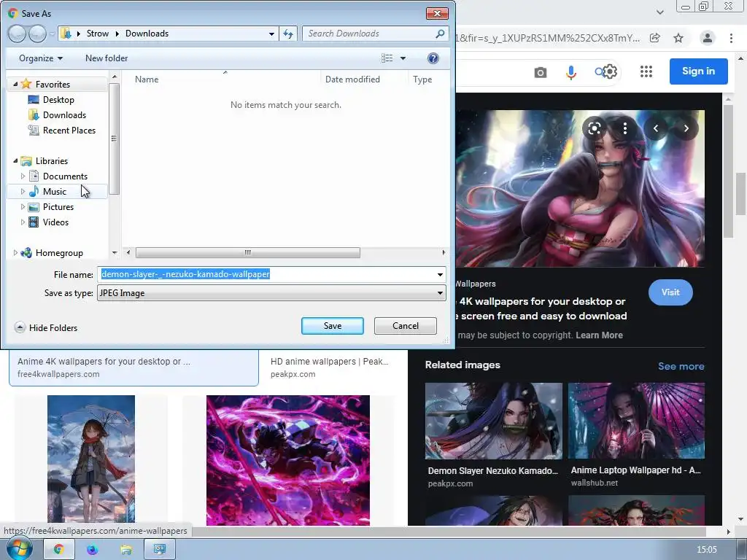Click the Back arrow in Save As dialog
The image size is (747, 560).
tap(18, 34)
